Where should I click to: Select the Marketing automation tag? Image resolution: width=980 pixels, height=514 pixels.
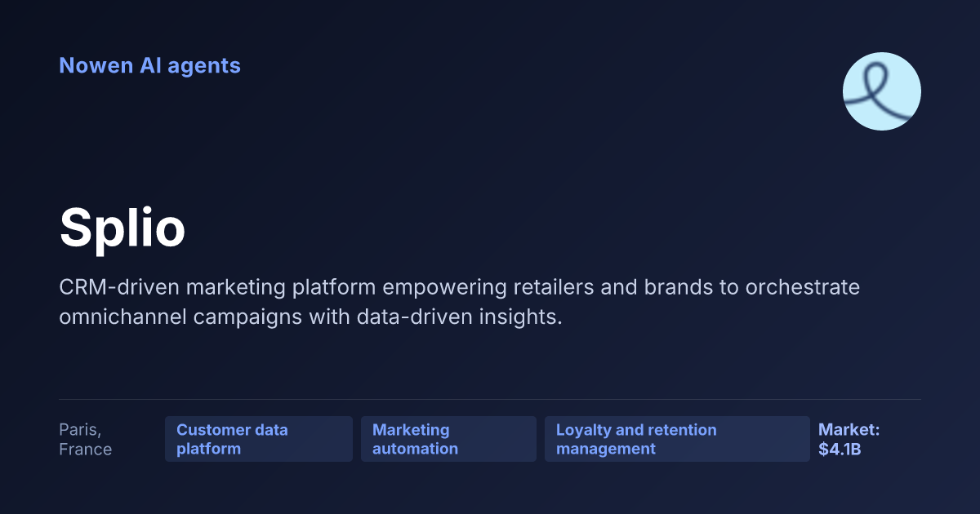(x=448, y=439)
